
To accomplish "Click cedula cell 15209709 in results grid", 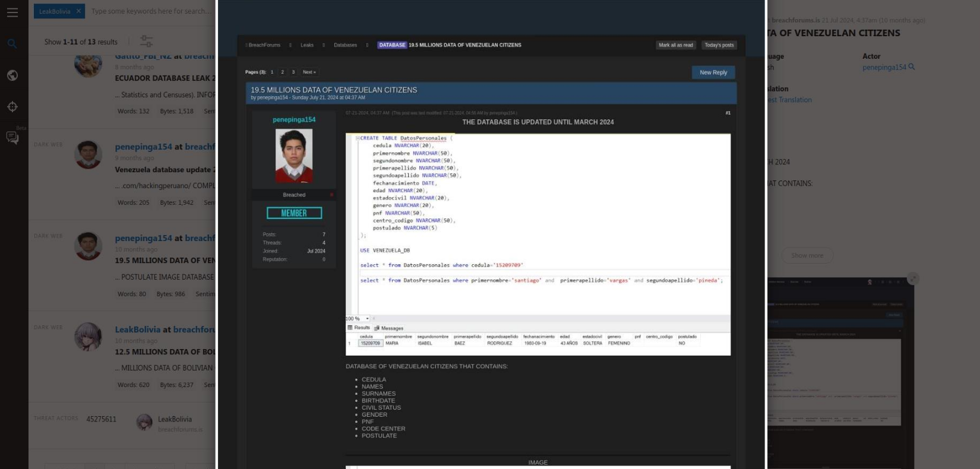I will [x=370, y=343].
